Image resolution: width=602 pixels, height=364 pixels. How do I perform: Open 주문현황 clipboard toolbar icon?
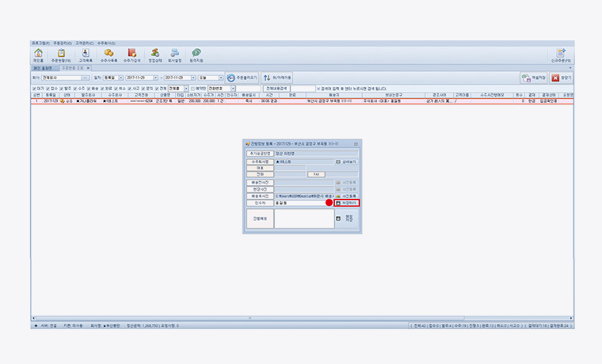click(x=61, y=55)
